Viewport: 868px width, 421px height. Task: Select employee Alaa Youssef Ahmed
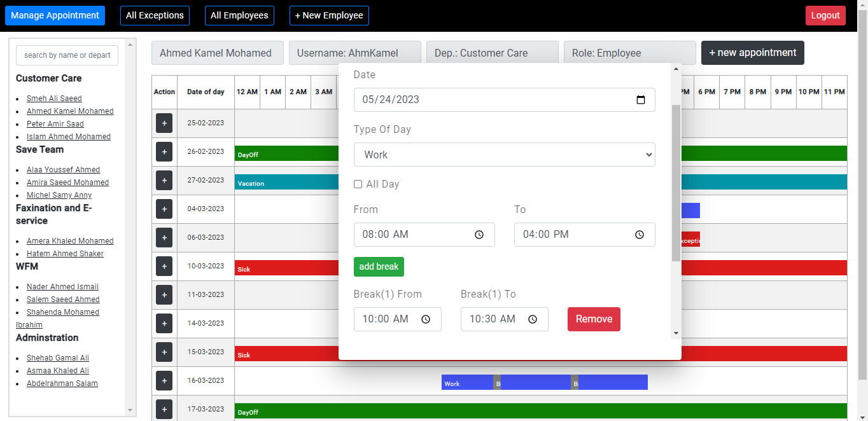(63, 170)
